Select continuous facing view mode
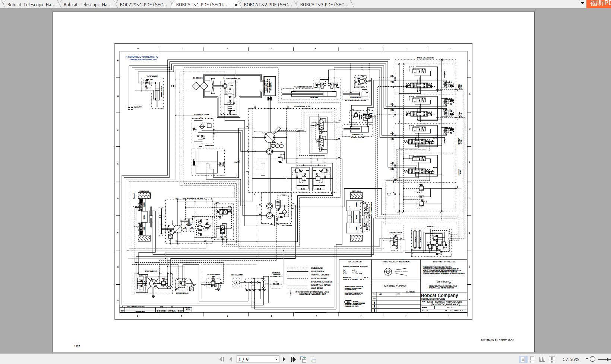Screen dimensions: 611x364 [x=552, y=359]
